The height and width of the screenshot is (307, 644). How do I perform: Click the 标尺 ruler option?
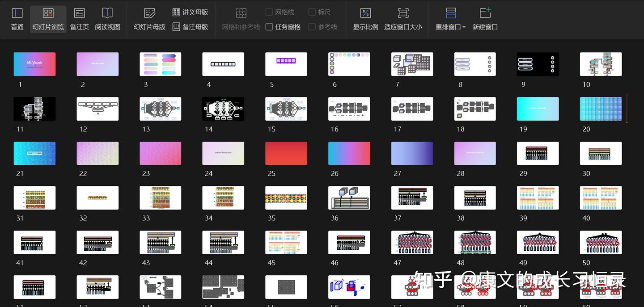[x=319, y=12]
